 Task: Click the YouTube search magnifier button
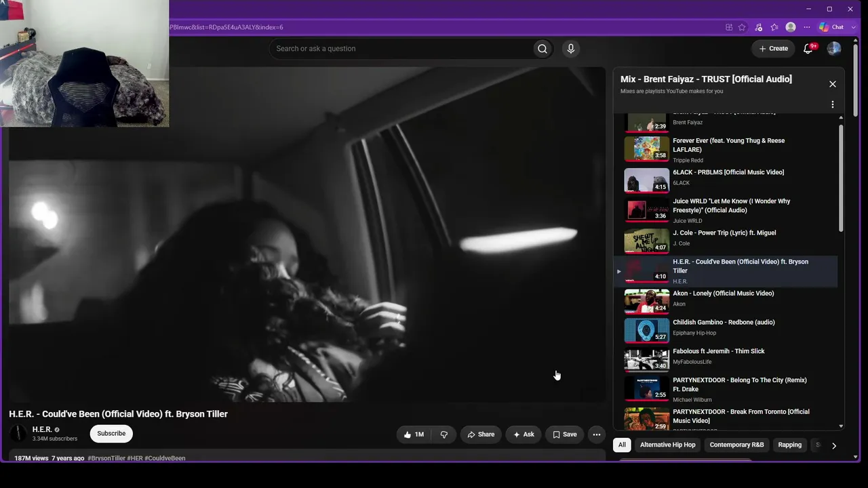point(542,49)
